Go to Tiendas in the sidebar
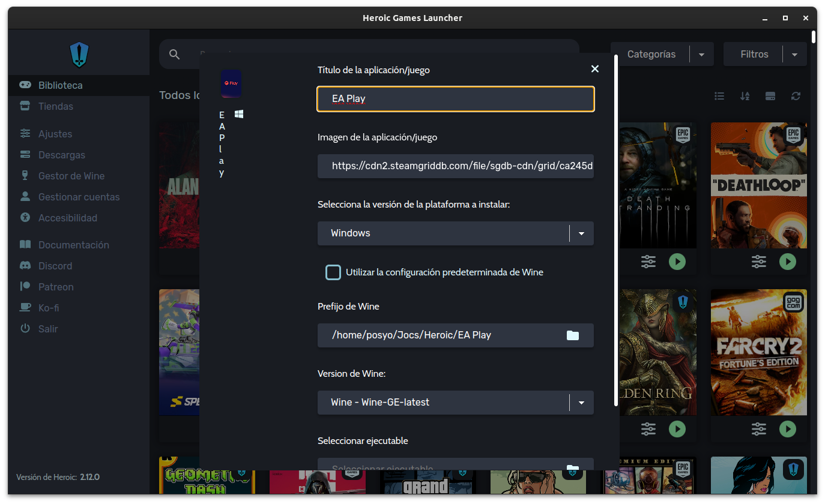Image resolution: width=825 pixels, height=504 pixels. (56, 106)
